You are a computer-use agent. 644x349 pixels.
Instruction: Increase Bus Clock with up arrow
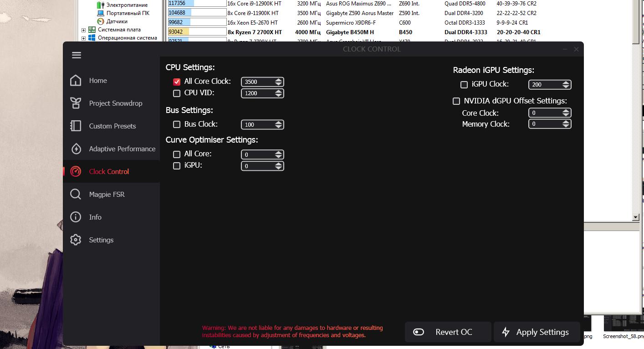(278, 122)
